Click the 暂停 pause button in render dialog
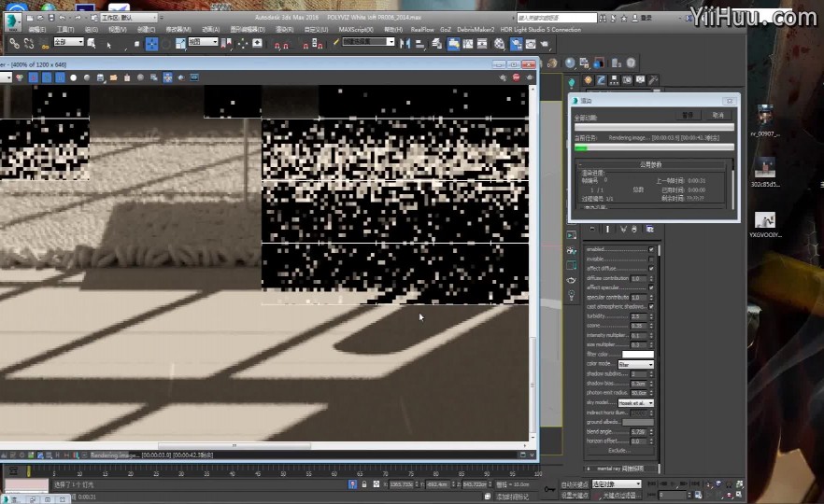Image resolution: width=824 pixels, height=504 pixels. (x=688, y=115)
